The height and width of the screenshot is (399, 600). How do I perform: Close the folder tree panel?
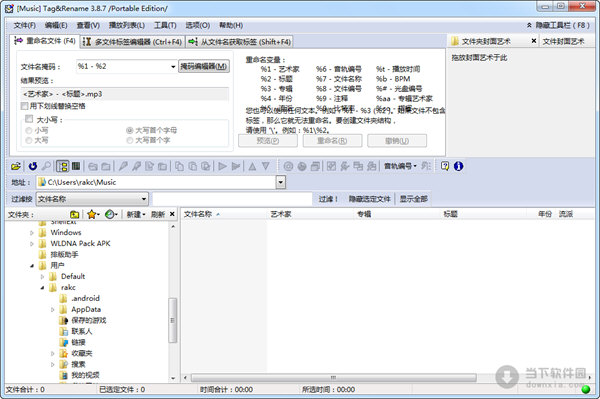172,214
